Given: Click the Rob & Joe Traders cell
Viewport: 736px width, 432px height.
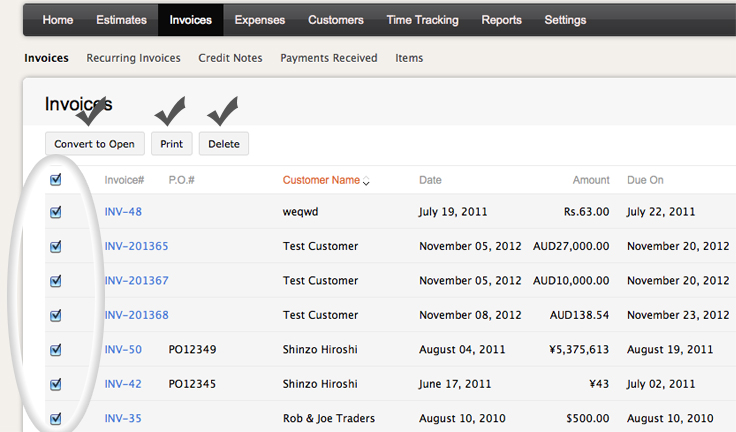Looking at the screenshot, I should point(329,418).
